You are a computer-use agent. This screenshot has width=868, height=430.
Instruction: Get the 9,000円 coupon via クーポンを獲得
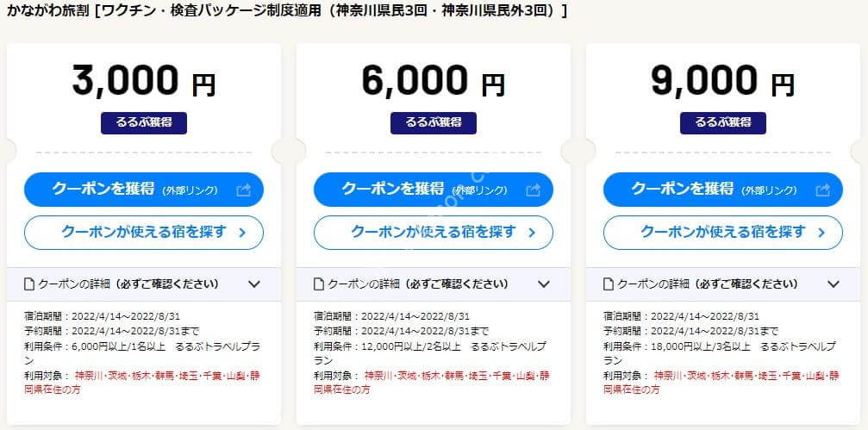tap(723, 190)
